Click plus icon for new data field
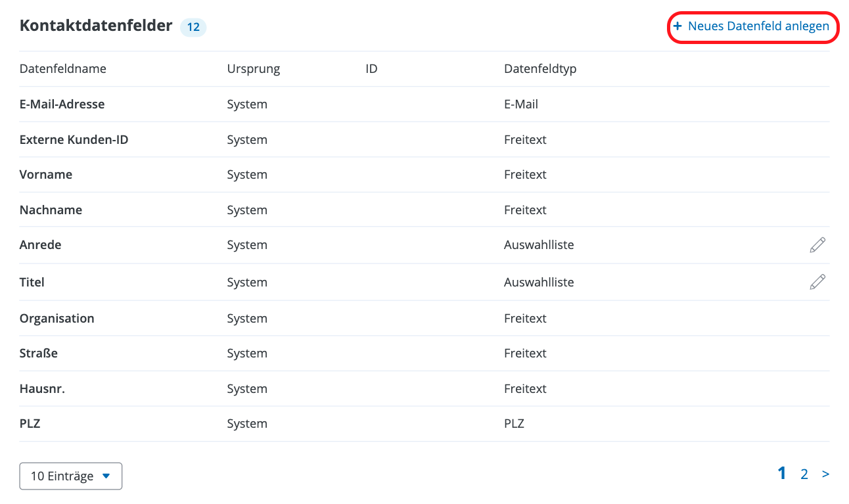This screenshot has width=849, height=504. pyautogui.click(x=677, y=27)
